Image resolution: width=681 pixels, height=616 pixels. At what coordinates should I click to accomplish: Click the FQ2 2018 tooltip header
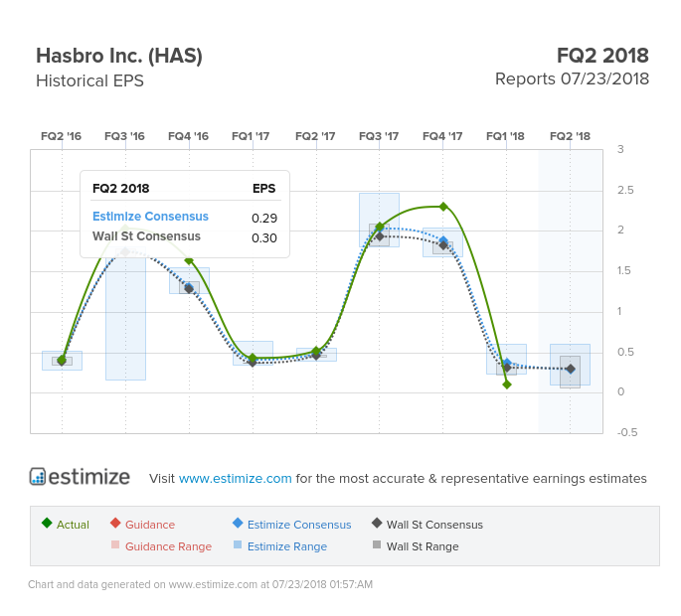click(120, 189)
